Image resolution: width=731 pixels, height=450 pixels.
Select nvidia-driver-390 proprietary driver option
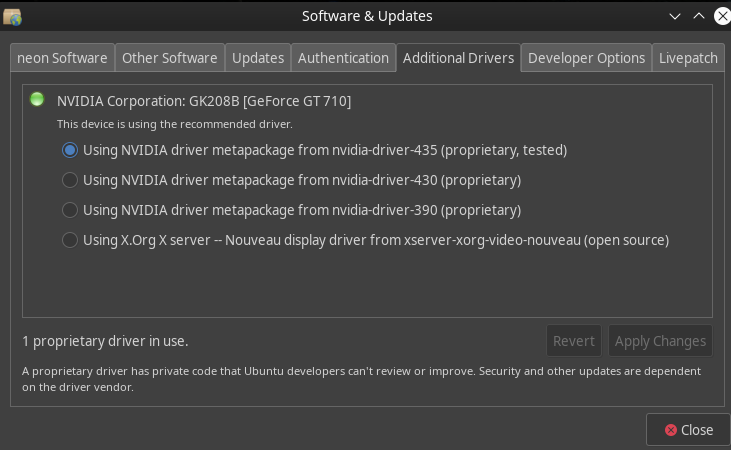(x=291, y=210)
